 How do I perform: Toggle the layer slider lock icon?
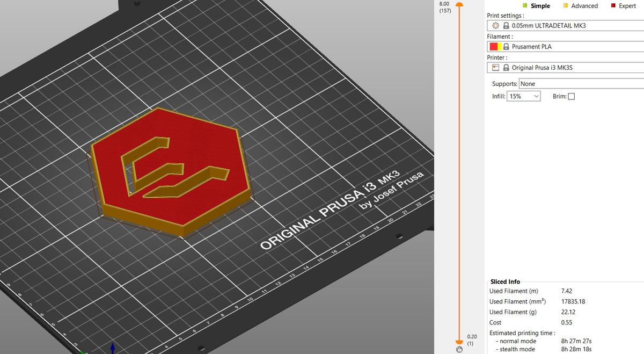pyautogui.click(x=459, y=350)
